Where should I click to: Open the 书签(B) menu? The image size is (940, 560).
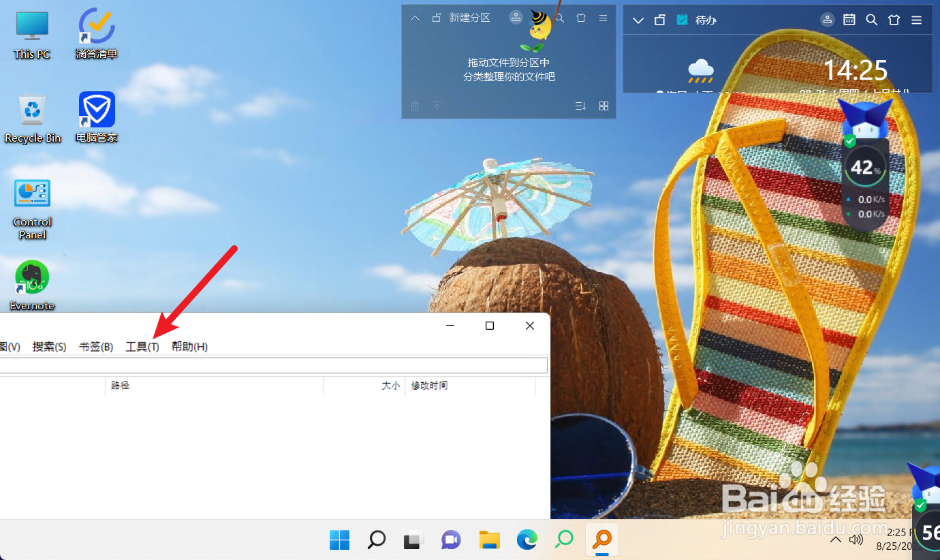point(96,347)
